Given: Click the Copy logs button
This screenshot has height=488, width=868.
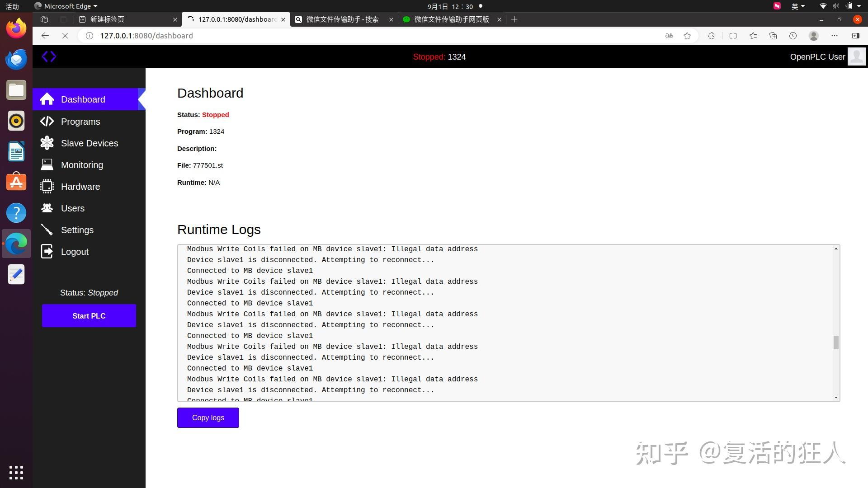Looking at the screenshot, I should (208, 418).
